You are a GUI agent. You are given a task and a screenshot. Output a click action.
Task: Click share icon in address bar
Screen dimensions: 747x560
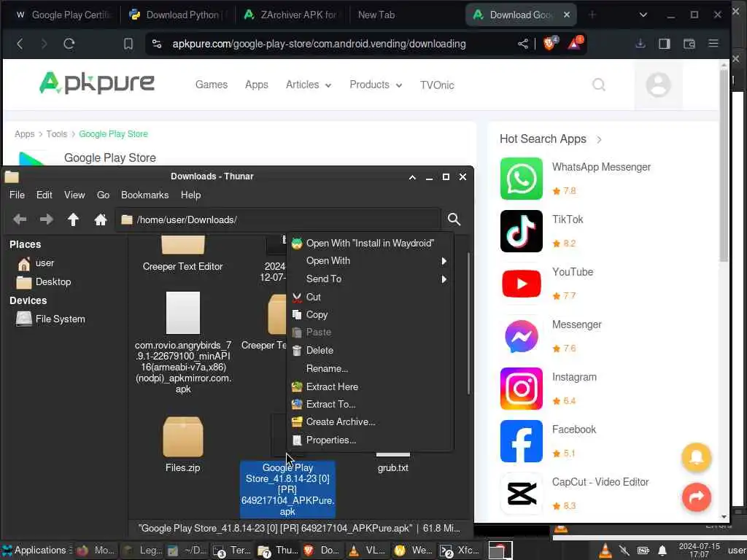click(x=522, y=44)
